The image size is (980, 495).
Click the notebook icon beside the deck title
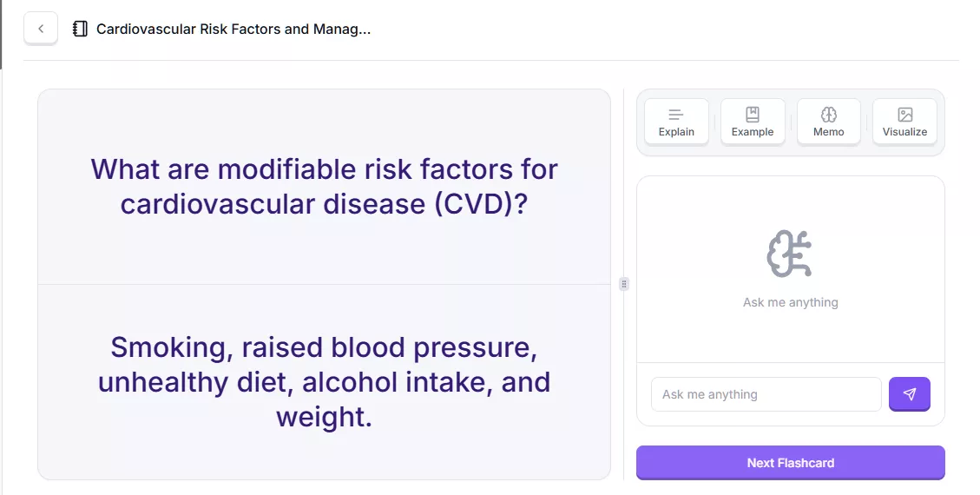pos(81,29)
